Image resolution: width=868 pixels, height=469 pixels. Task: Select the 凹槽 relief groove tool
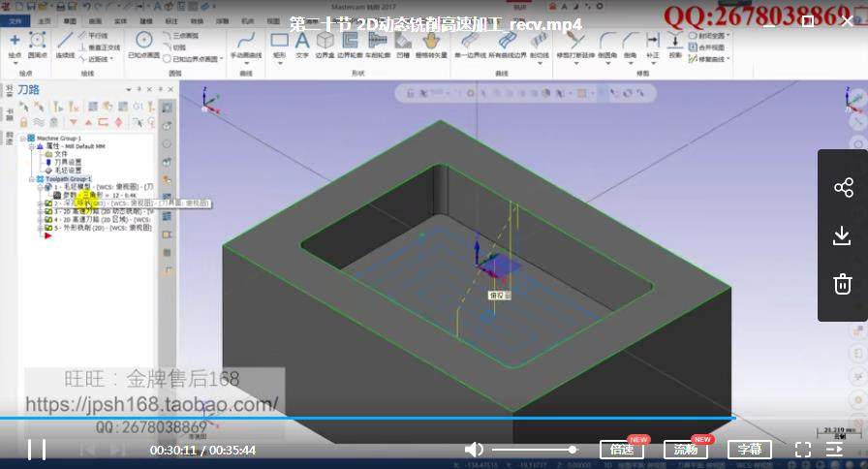(x=403, y=45)
